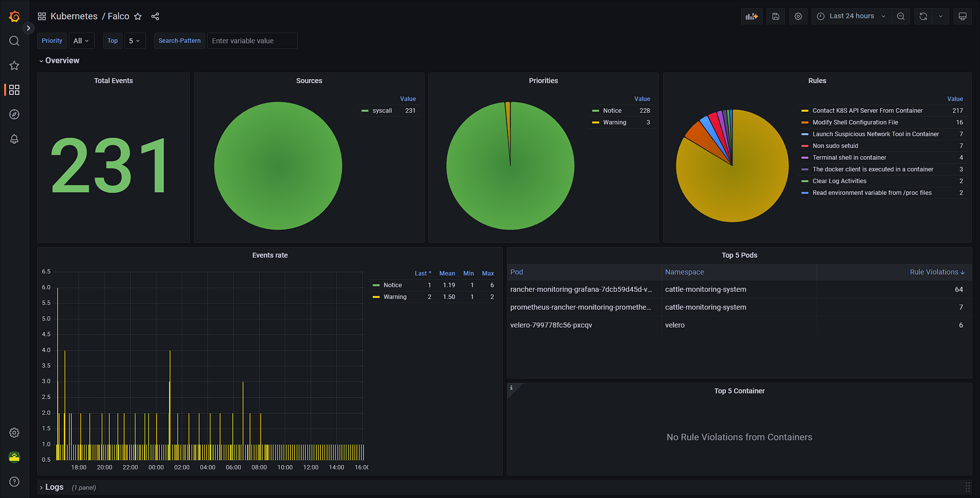Open Top 5 Pods panel title menu
The image size is (980, 498).
[x=740, y=255]
